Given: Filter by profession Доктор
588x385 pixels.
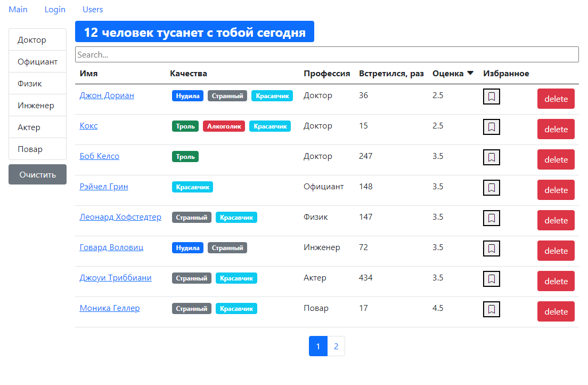Looking at the screenshot, I should 37,40.
